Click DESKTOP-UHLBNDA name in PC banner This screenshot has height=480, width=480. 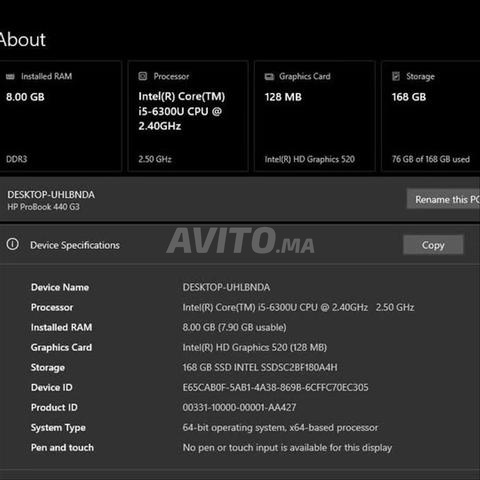[51, 195]
